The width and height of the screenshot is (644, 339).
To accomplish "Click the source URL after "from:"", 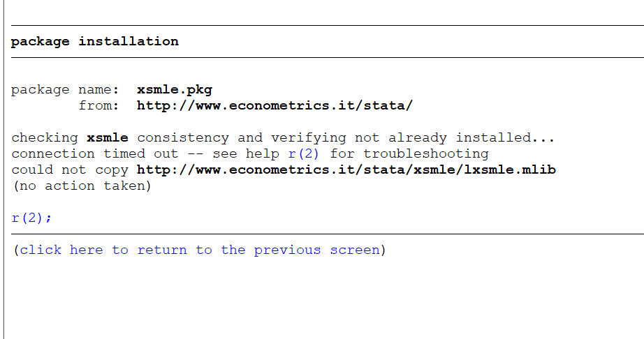I will 275,105.
